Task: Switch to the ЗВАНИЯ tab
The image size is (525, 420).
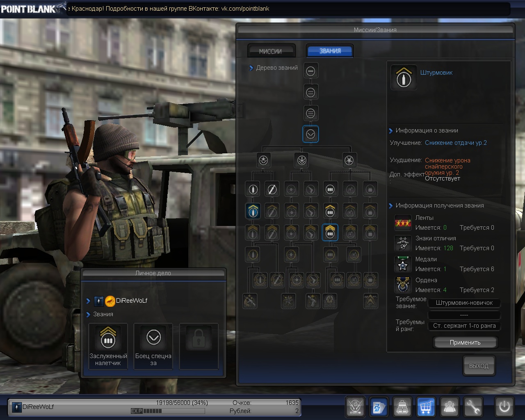Action: (x=330, y=51)
